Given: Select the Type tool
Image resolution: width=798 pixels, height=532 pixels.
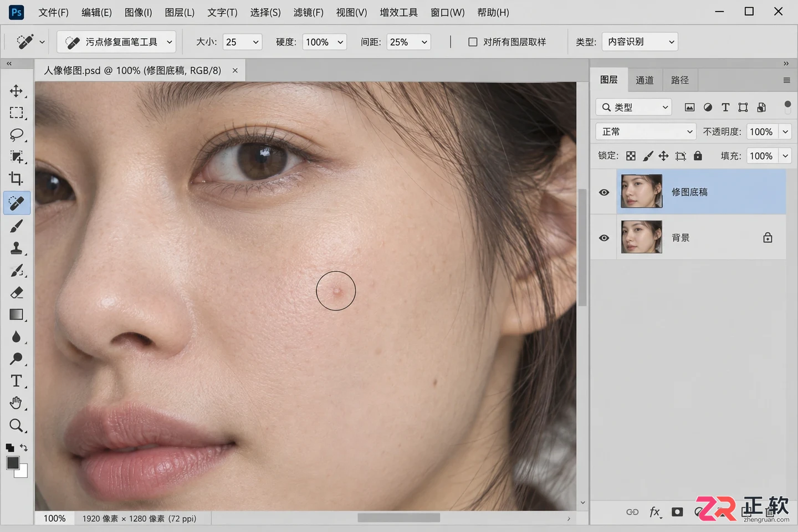Looking at the screenshot, I should pos(17,381).
